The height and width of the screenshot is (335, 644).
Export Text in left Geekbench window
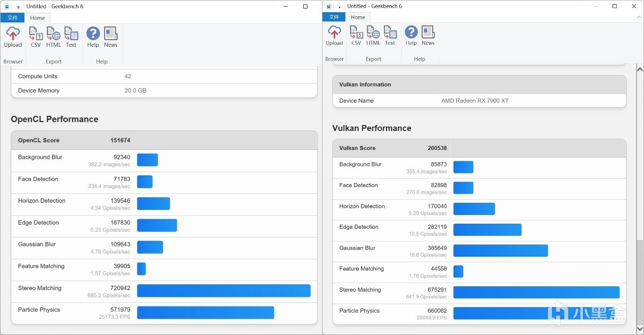71,38
